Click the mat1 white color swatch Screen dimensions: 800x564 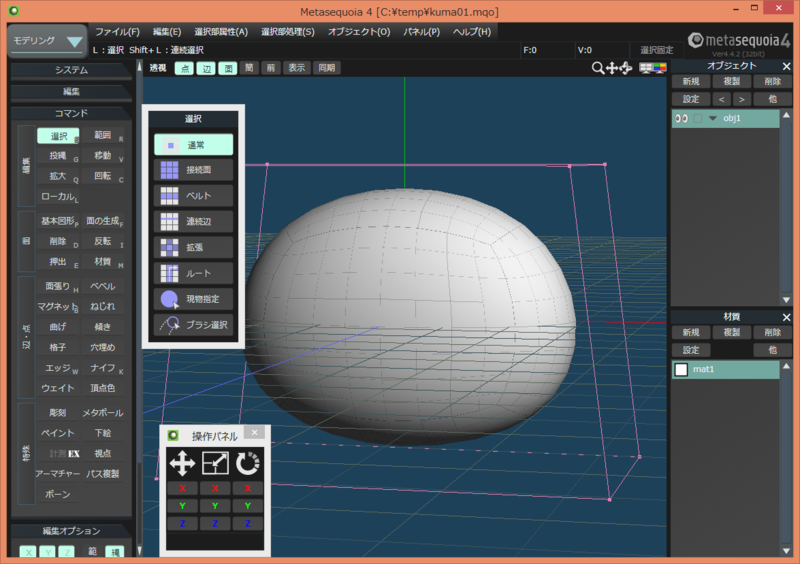(681, 370)
